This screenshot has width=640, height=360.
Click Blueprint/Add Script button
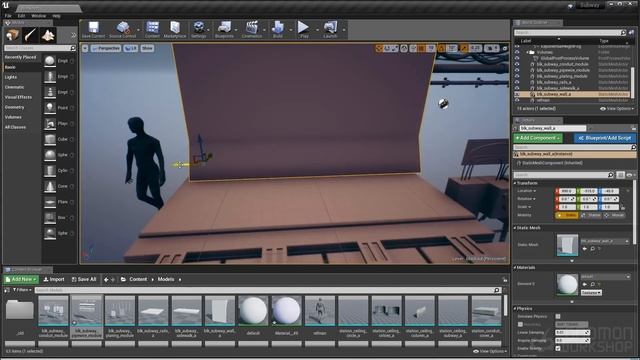(604, 138)
